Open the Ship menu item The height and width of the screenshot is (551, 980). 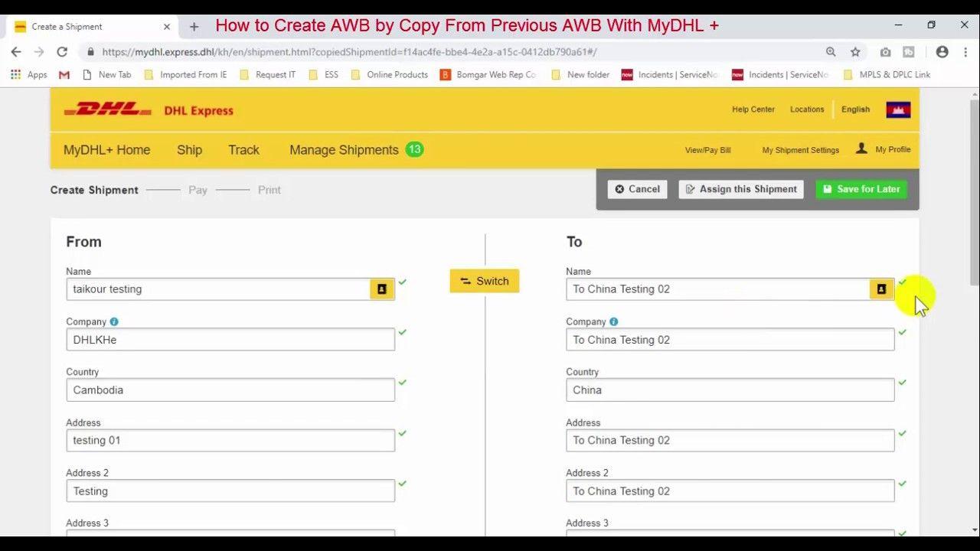click(x=189, y=150)
